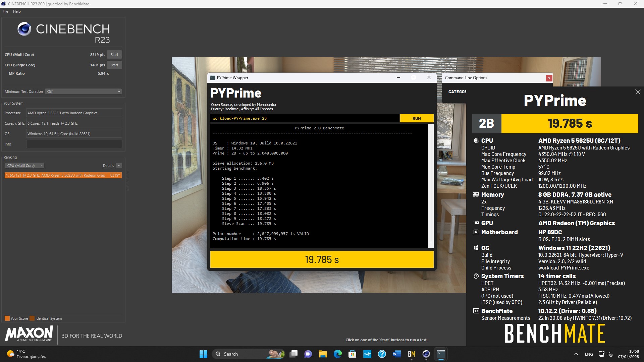Open the Get Help app from taskbar
Viewport: 644px width, 362px height.
(x=382, y=354)
